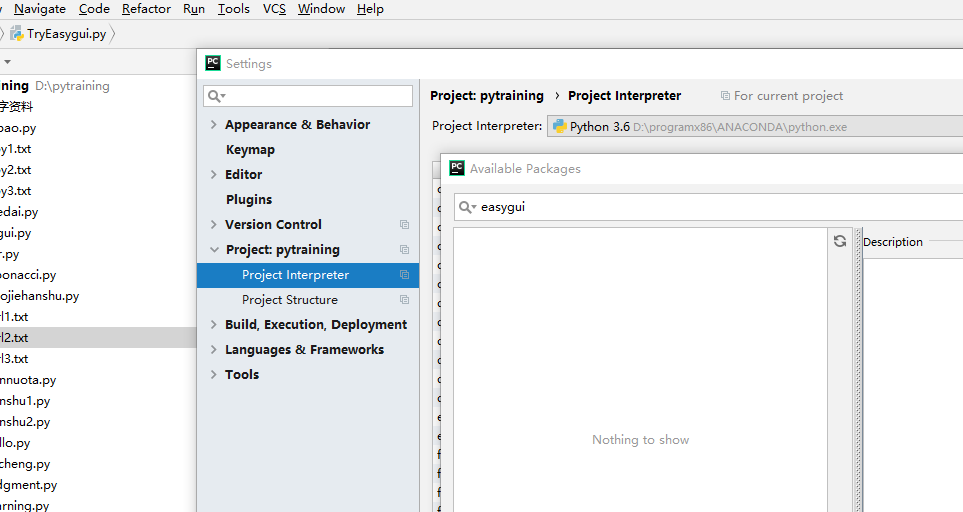Image resolution: width=963 pixels, height=512 pixels.
Task: Expand the Tools settings section
Action: 214,374
